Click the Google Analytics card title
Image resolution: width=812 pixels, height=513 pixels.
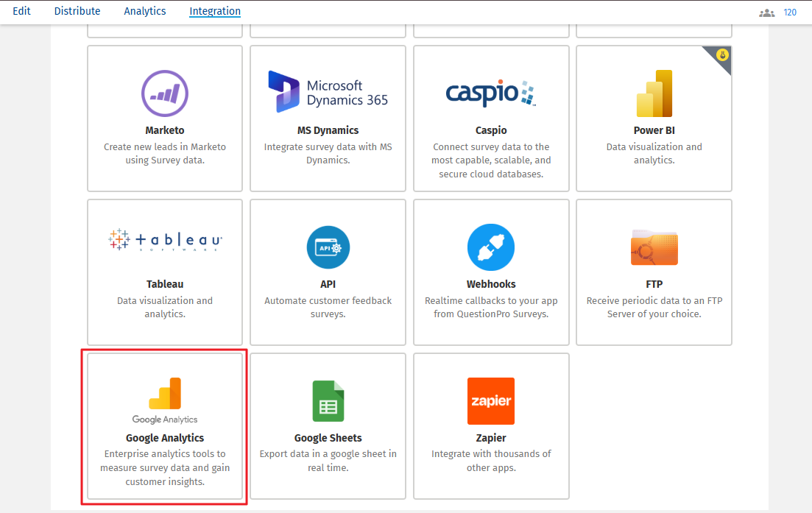click(165, 438)
